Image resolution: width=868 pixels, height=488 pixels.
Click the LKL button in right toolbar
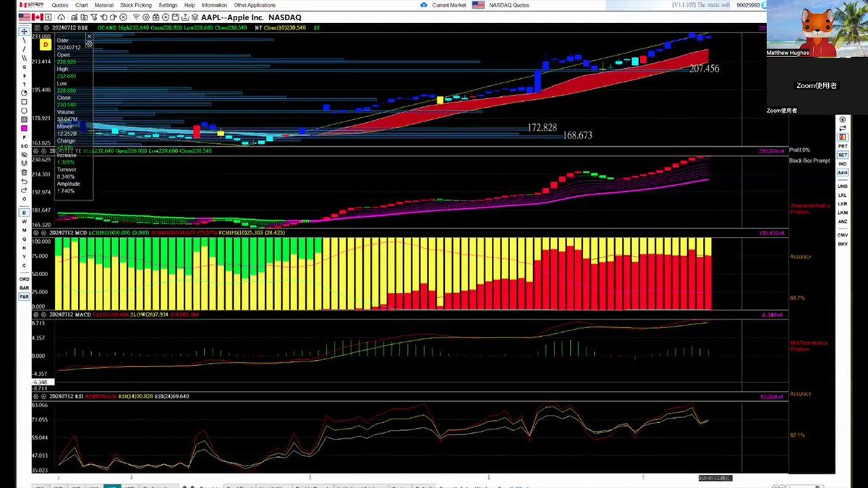843,195
